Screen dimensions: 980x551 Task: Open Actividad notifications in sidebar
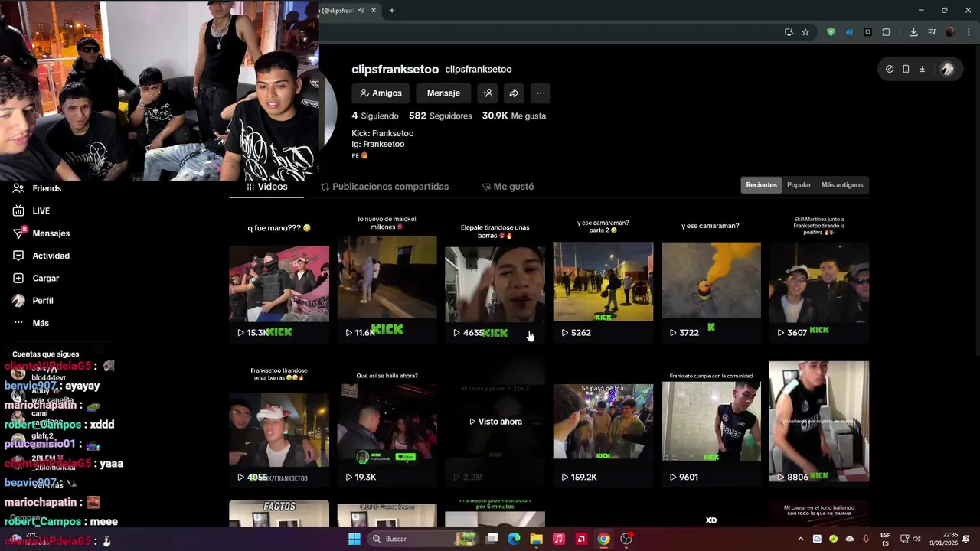click(x=41, y=256)
